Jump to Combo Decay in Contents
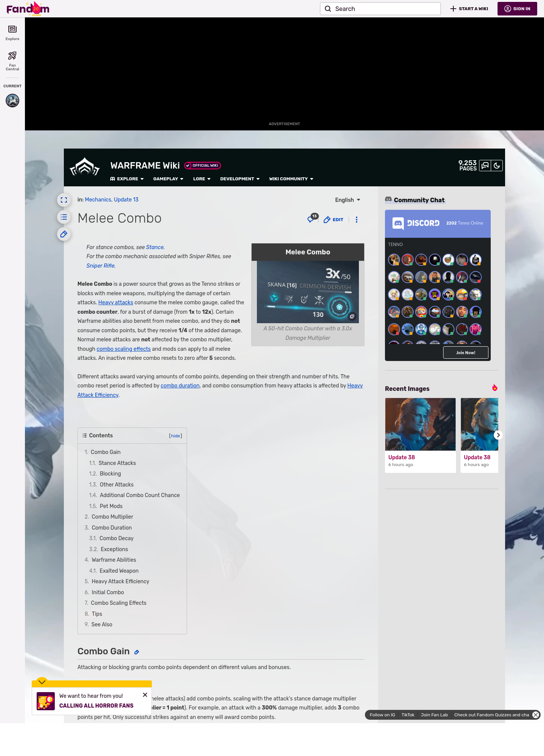The width and height of the screenshot is (544, 756). (117, 538)
